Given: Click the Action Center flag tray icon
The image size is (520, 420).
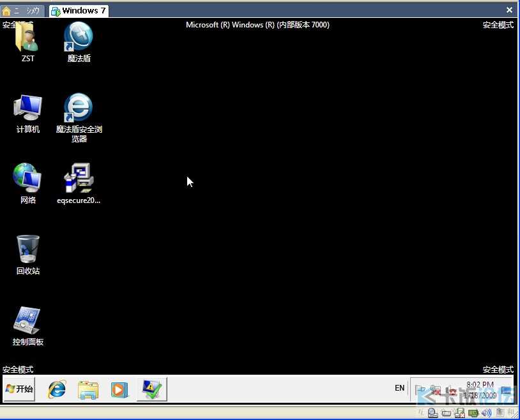Looking at the screenshot, I should pos(420,390).
